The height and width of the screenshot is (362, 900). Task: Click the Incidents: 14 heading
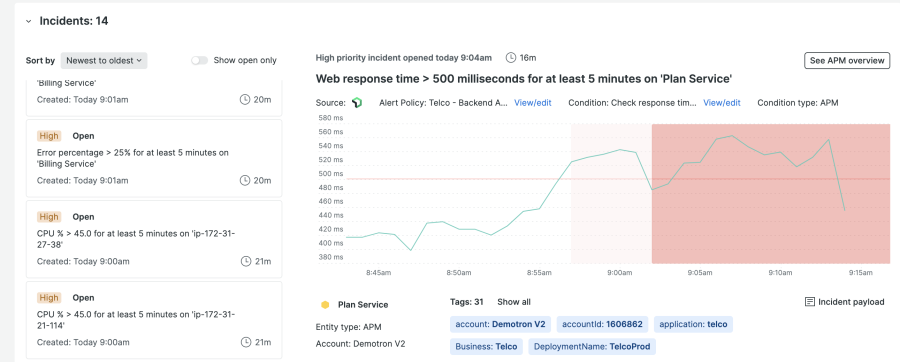tap(73, 21)
